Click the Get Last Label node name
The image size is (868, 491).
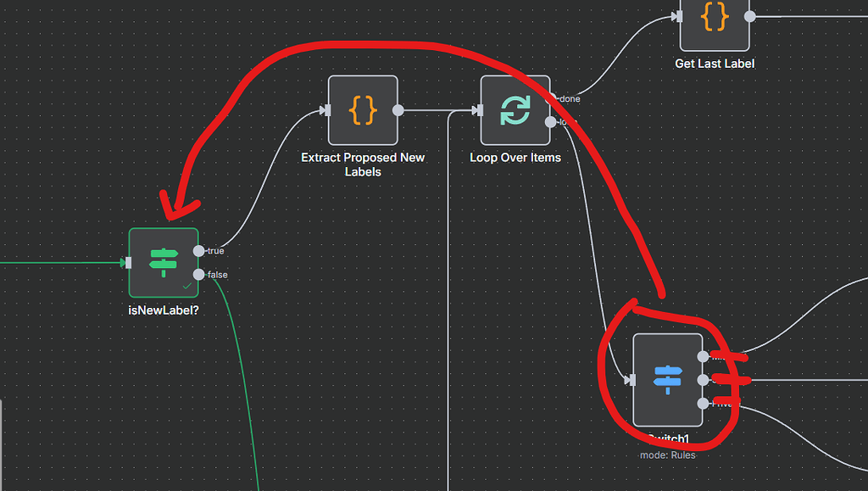tap(715, 63)
